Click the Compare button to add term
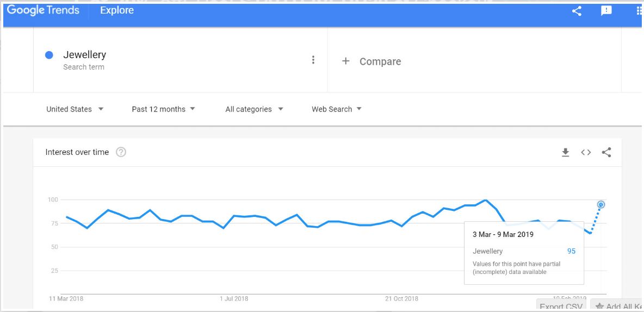This screenshot has height=312, width=644. coord(380,61)
